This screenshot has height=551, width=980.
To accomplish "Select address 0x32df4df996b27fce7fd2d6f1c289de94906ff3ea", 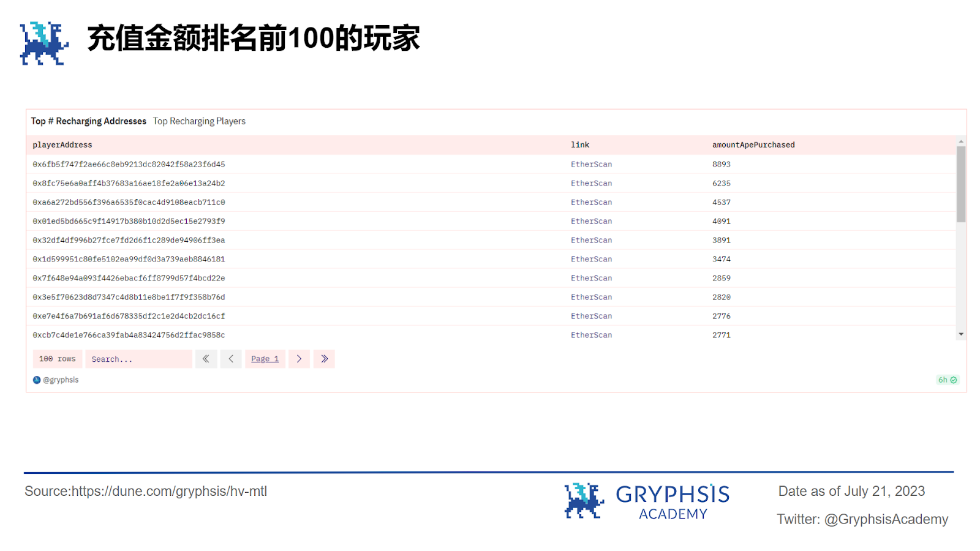I will pos(129,240).
